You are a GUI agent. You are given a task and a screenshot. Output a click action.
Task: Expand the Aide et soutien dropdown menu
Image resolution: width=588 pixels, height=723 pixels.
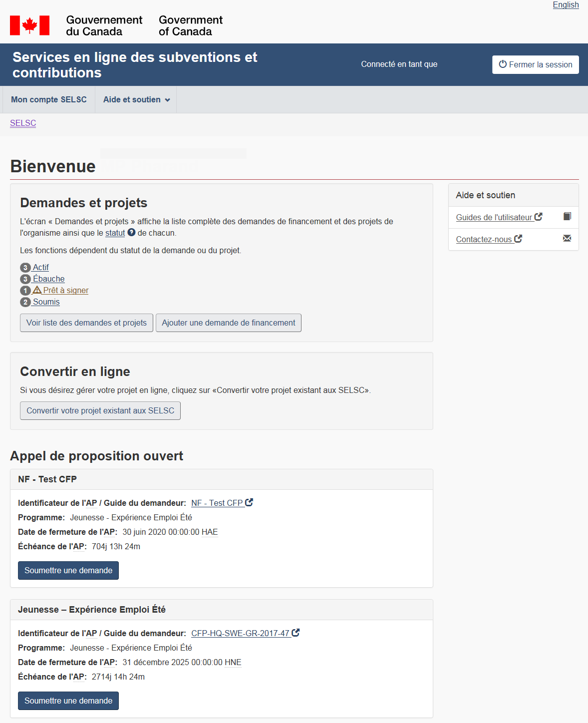coord(136,100)
